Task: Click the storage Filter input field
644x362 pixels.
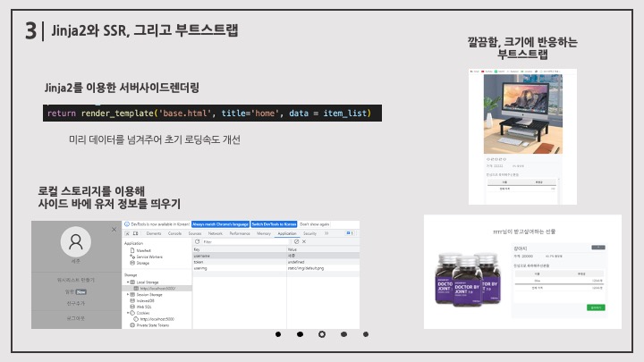Action: click(x=247, y=241)
